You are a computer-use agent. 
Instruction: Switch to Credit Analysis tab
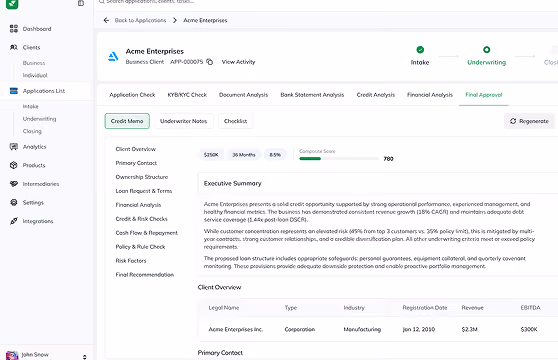coord(376,95)
